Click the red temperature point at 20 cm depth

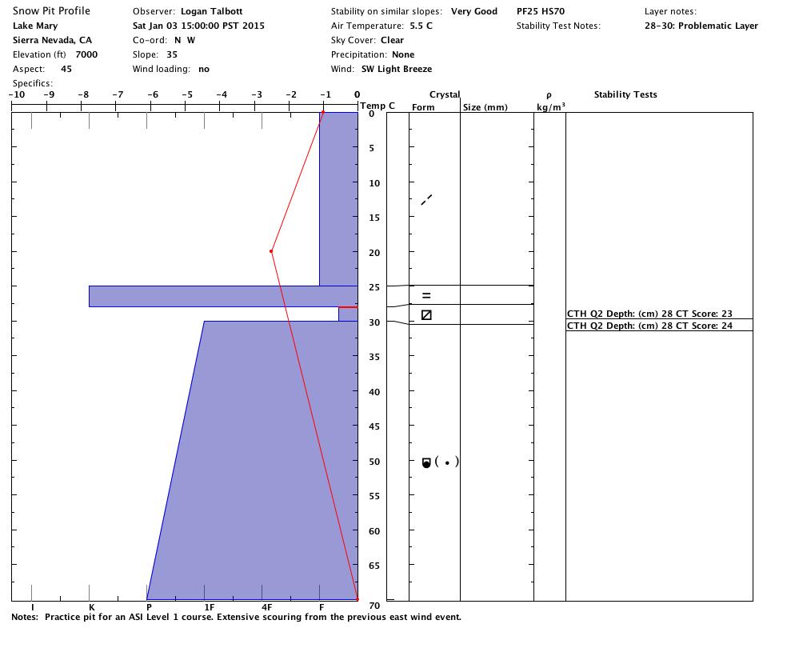tap(271, 251)
